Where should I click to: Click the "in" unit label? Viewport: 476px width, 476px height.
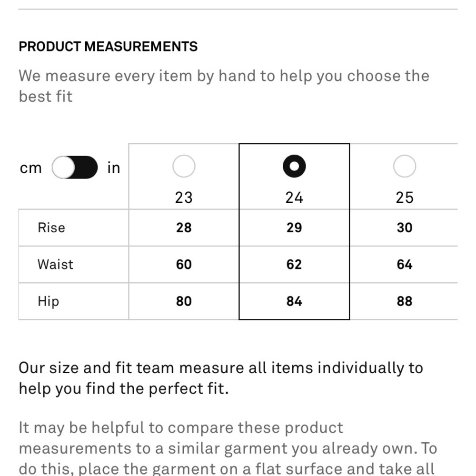coord(114,168)
